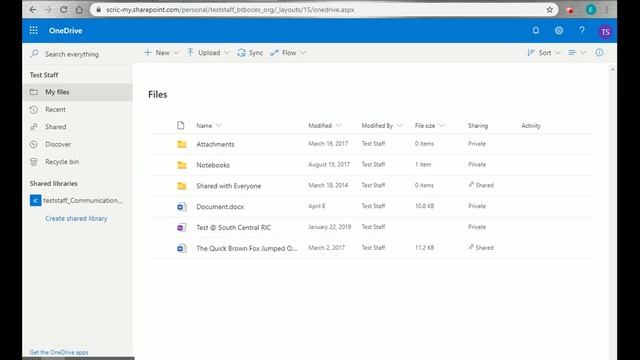The height and width of the screenshot is (360, 640).
Task: Click the Document.docx Word file icon
Action: (x=182, y=207)
